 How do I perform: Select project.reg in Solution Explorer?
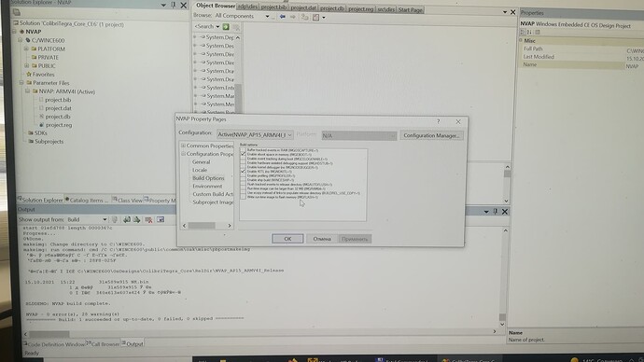[x=59, y=125]
